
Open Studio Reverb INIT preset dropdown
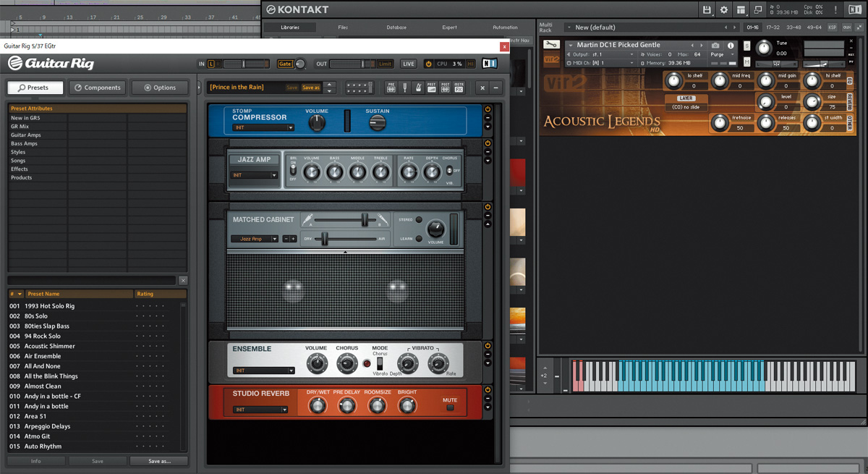tap(260, 410)
